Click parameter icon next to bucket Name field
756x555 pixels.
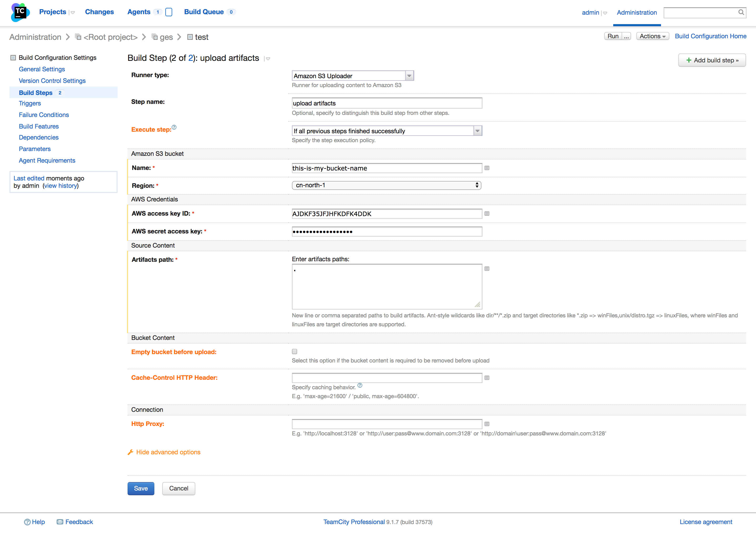[487, 168]
